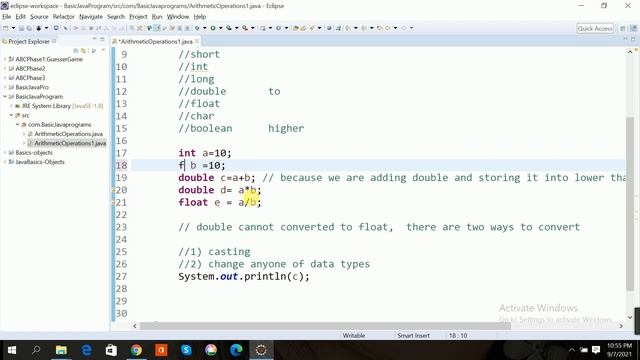The height and width of the screenshot is (360, 640).
Task: Maximize the Project Explorer panel
Action: [102, 39]
